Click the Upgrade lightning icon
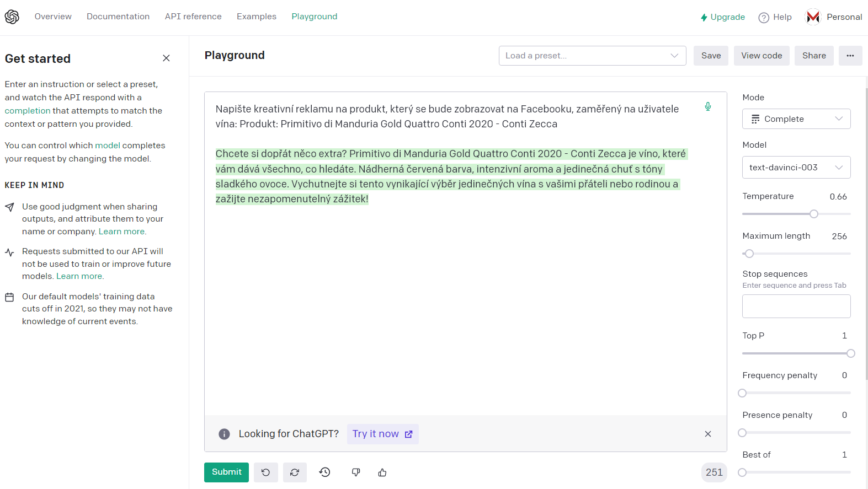The height and width of the screenshot is (489, 868). (x=704, y=18)
